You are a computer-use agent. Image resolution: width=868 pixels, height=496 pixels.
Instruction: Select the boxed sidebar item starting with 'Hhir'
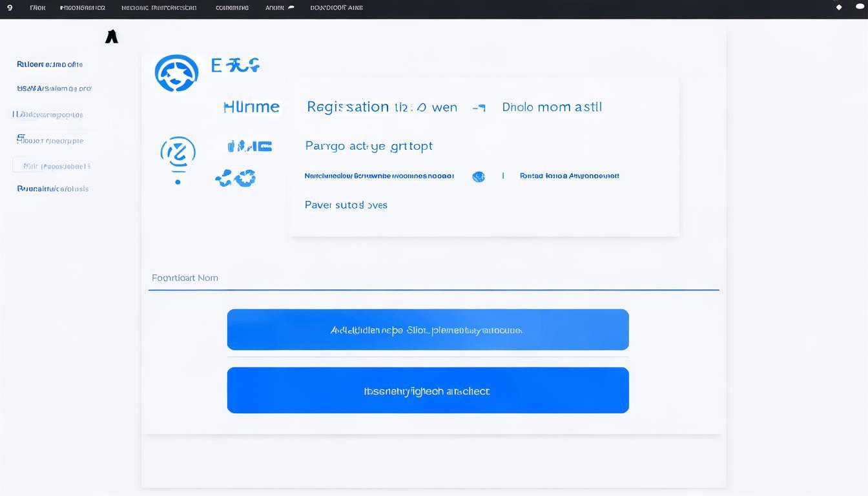coord(53,166)
